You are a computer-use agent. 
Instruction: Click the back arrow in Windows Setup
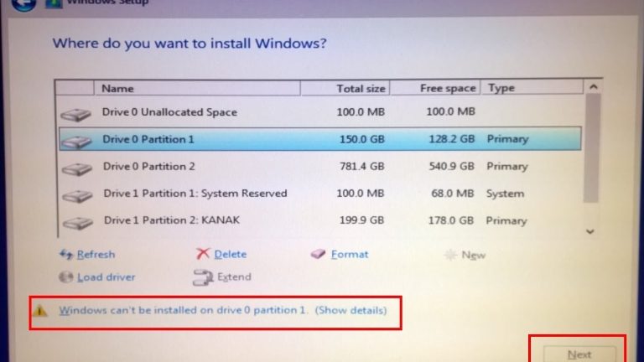tap(23, 3)
